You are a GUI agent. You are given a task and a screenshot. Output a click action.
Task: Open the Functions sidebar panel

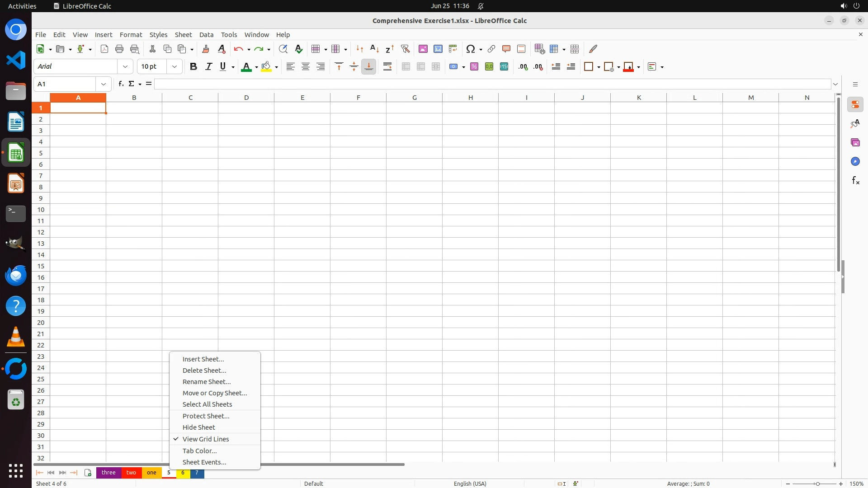click(855, 181)
